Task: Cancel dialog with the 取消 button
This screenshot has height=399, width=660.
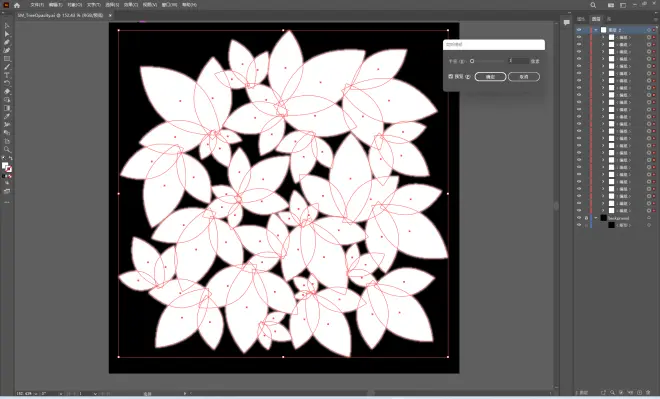Action: (x=524, y=77)
